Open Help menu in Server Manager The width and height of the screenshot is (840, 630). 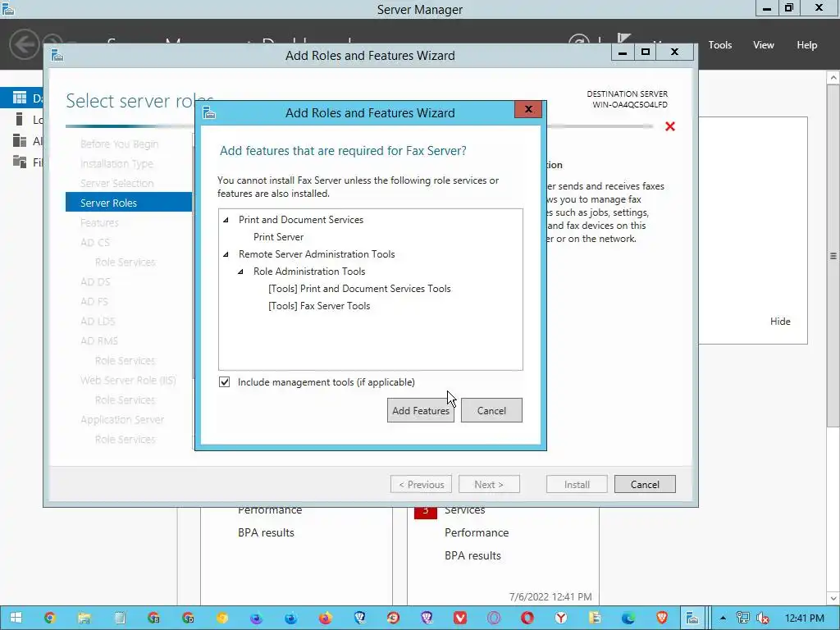[807, 45]
